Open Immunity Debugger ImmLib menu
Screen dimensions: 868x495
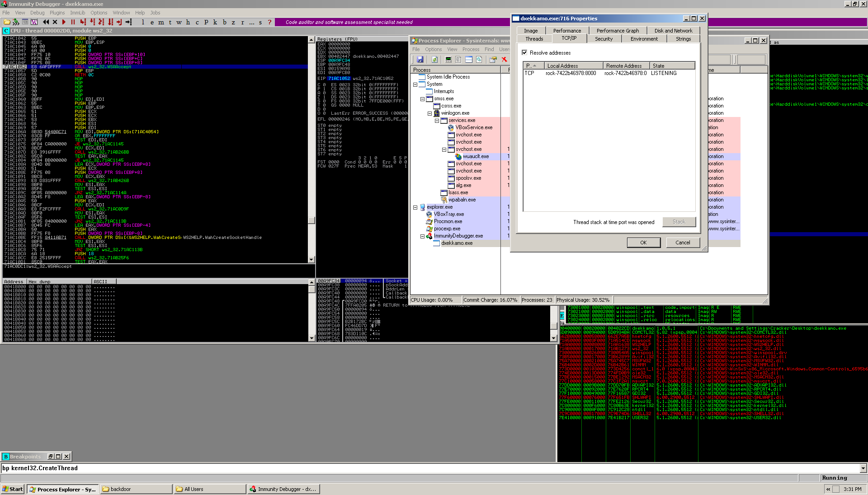point(78,13)
